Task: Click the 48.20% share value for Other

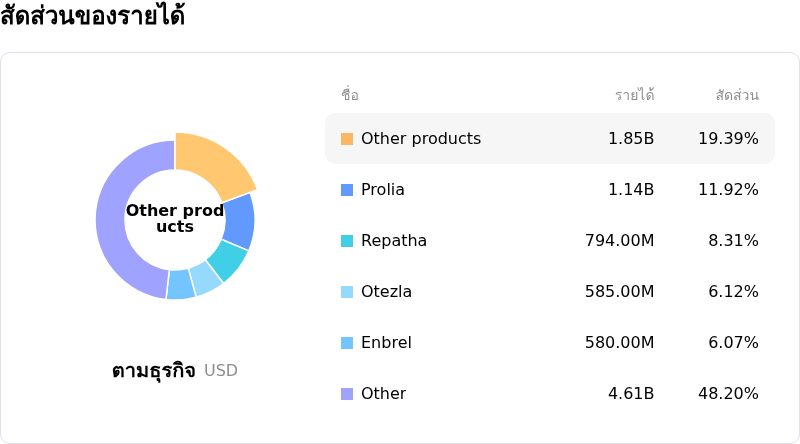Action: (x=728, y=394)
